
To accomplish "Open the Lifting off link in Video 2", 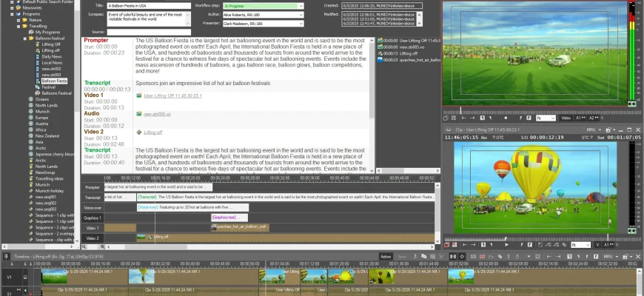I will (x=152, y=132).
